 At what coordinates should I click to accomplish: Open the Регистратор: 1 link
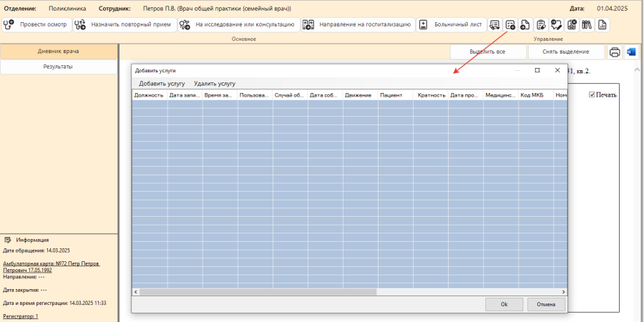[x=21, y=316]
